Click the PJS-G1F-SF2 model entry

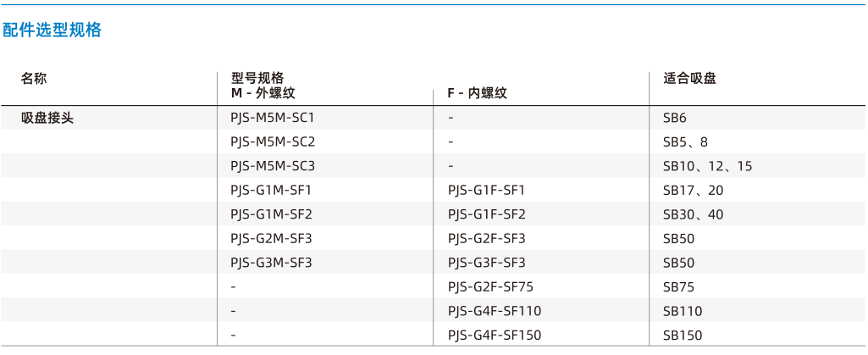point(487,214)
